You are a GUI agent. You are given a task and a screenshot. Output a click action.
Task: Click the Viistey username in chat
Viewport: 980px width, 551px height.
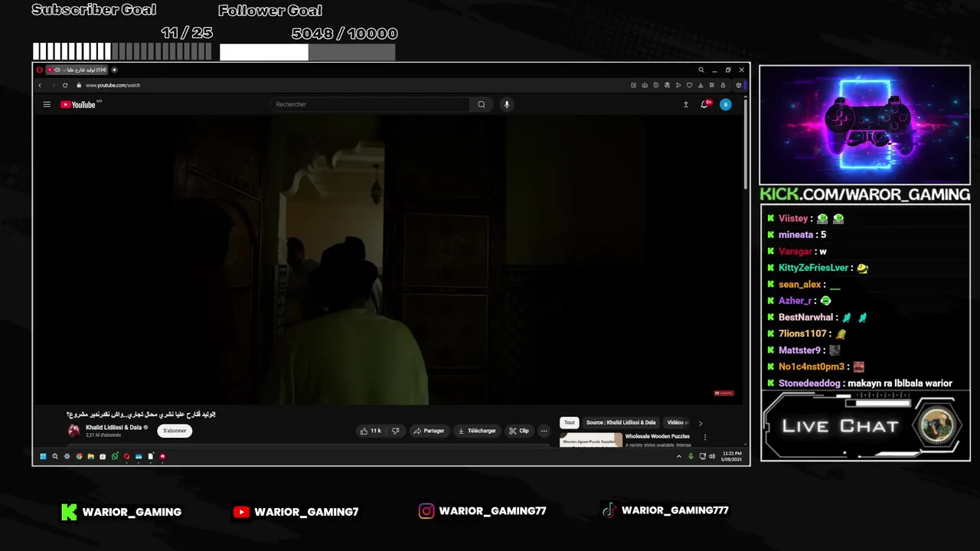tap(793, 219)
